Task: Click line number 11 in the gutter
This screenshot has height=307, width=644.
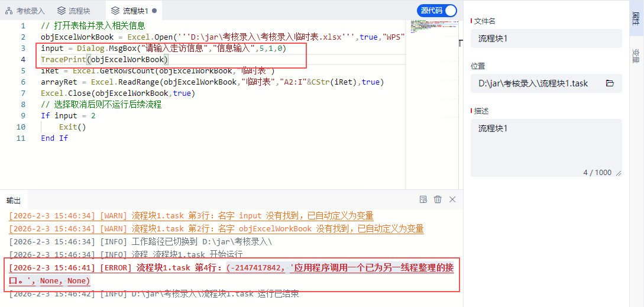Action: [21, 138]
